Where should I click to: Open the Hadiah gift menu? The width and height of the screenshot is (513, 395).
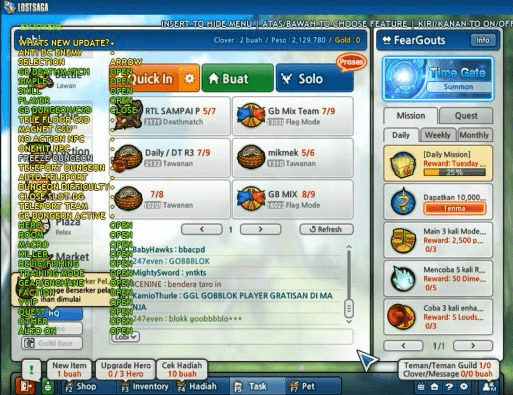[x=197, y=387]
